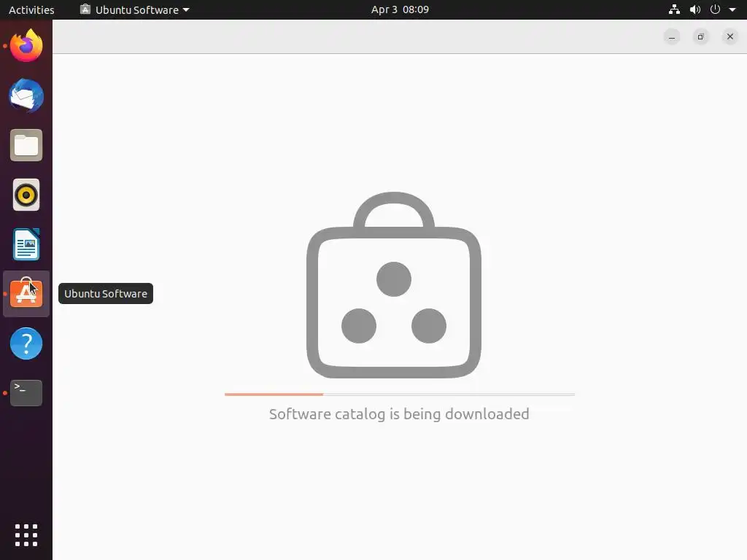Image resolution: width=747 pixels, height=560 pixels.
Task: Click the power icon in top bar
Action: (x=715, y=9)
